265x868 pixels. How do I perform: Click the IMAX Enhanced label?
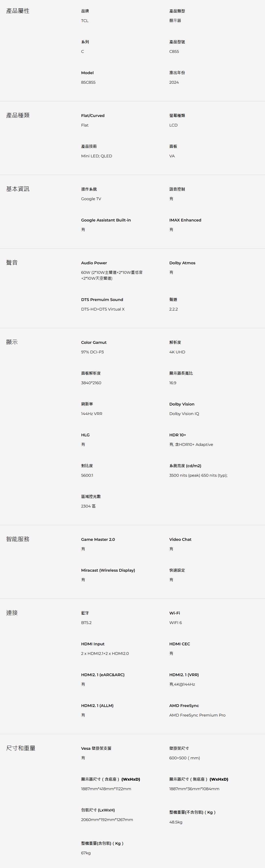coord(185,220)
